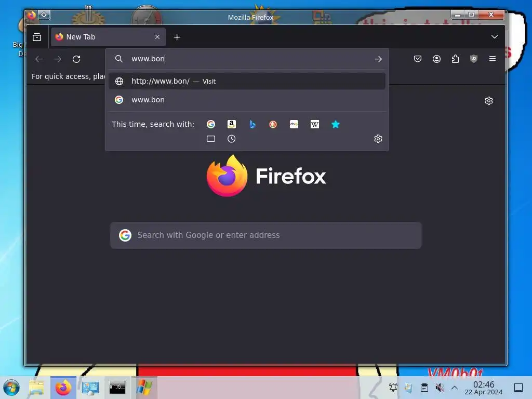Open the Windows Start button

11,388
